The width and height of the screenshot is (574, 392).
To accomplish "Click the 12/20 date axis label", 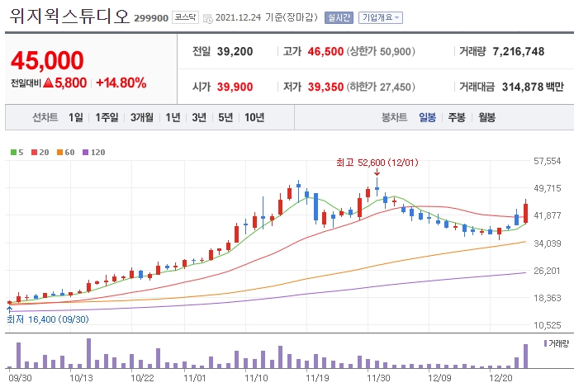I will click(500, 378).
